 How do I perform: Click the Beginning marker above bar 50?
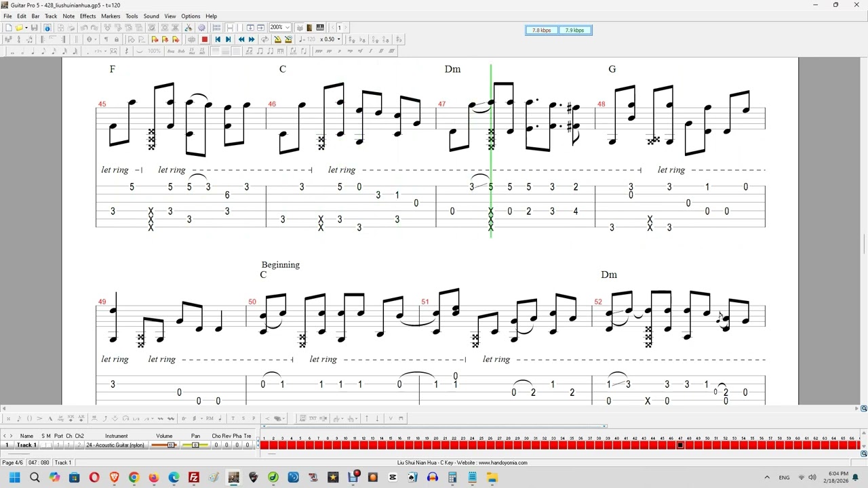[x=280, y=265]
